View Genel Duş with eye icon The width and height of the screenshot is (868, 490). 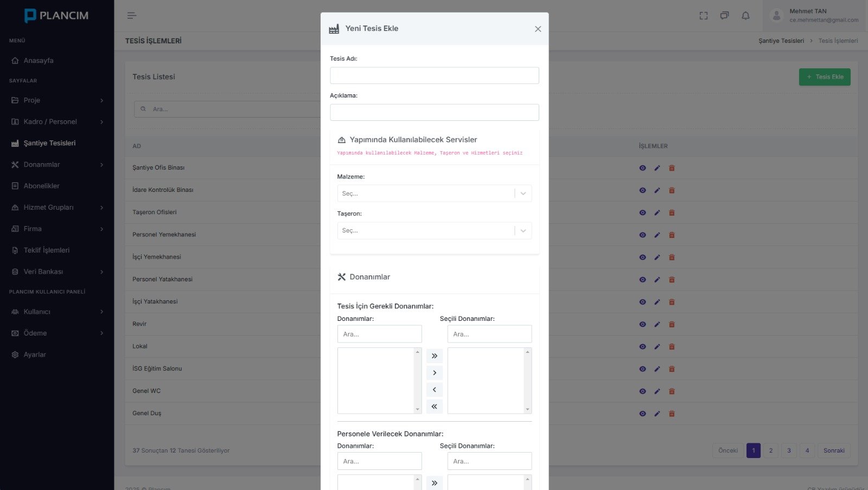[x=642, y=414]
